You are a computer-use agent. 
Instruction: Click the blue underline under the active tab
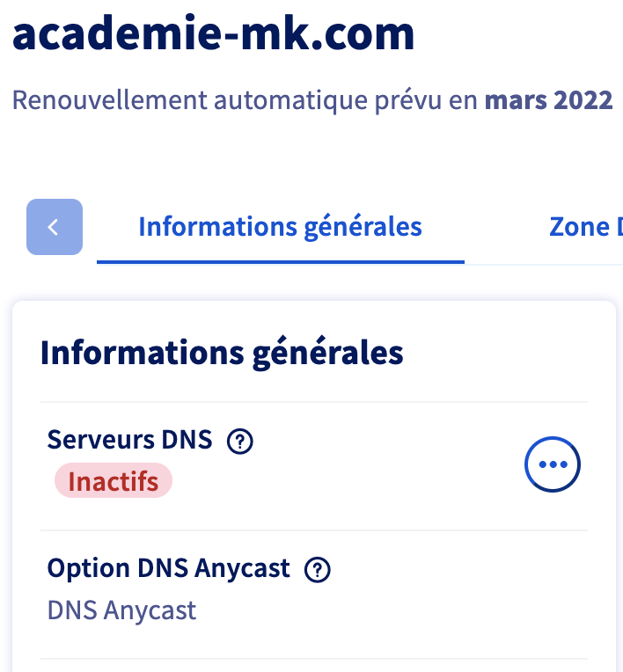point(280,262)
